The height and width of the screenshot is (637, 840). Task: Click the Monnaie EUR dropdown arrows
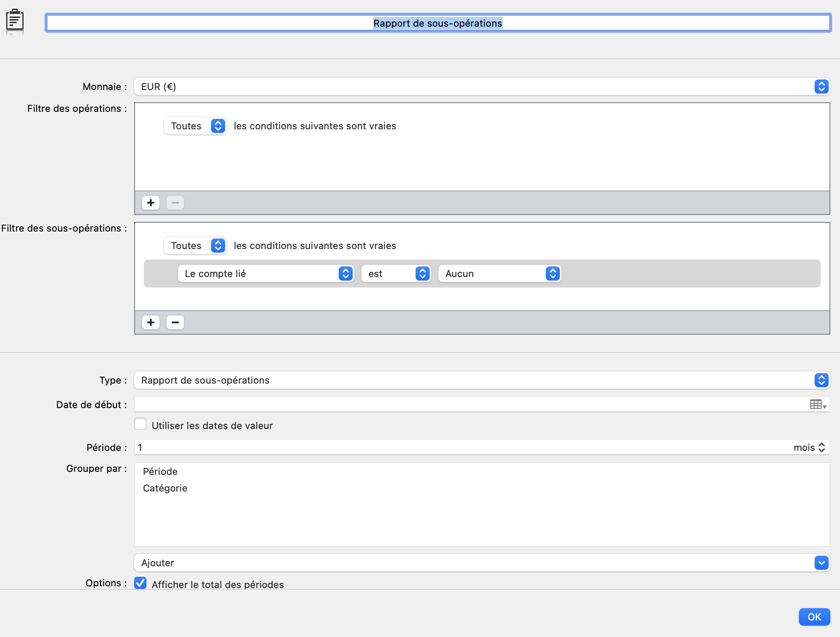[821, 87]
